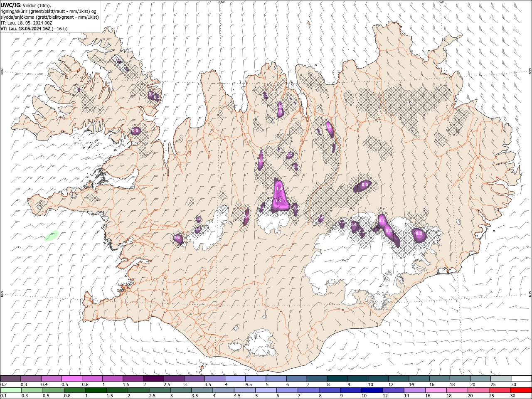
Task: Click the 0.4 label in the top legend row
Action: (x=44, y=384)
